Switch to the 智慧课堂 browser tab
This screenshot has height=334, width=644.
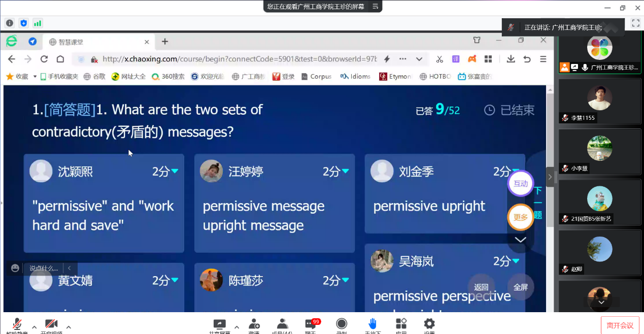(x=96, y=42)
